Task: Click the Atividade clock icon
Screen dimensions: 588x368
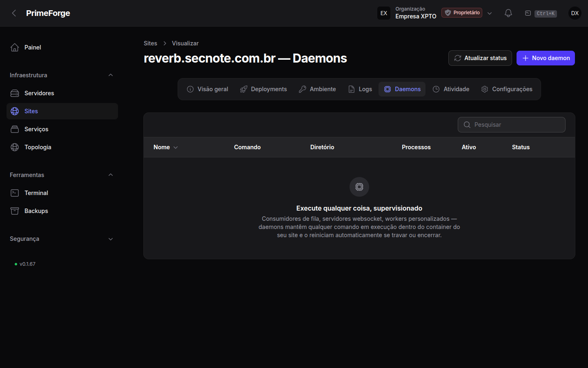Action: click(436, 89)
